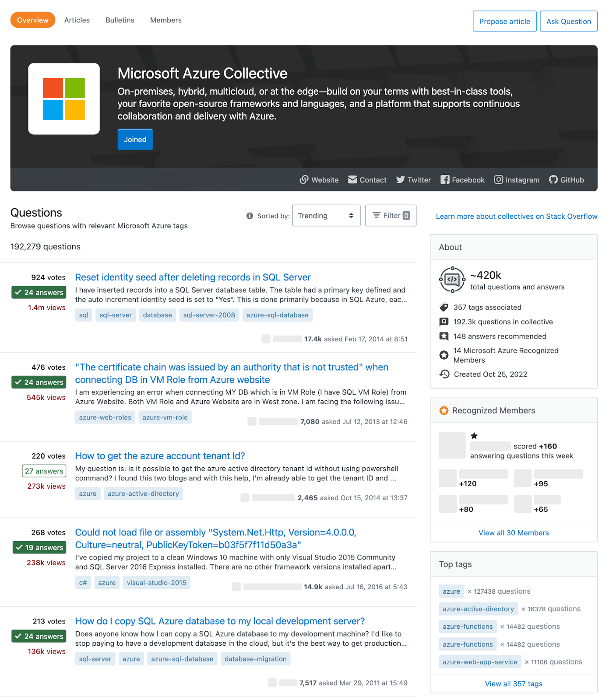Click the Contact envelope icon
Screen dimensions: 609x700
[x=352, y=180]
